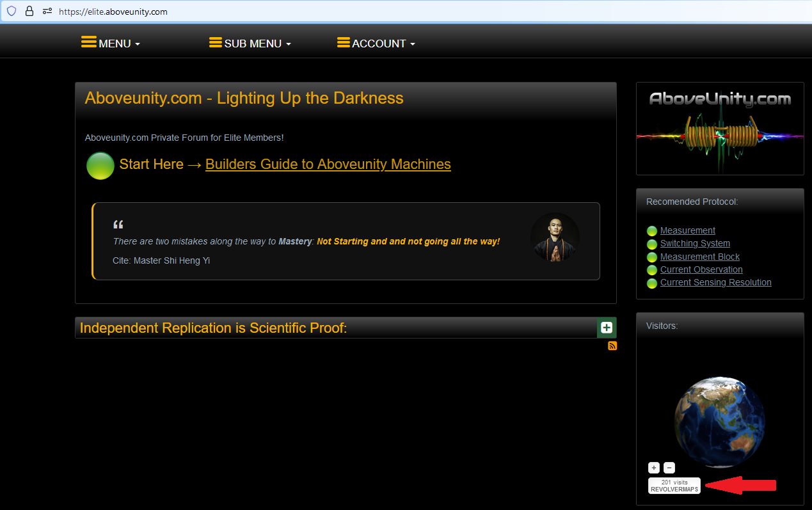Viewport: 812px width, 510px height.
Task: Click the green bullet beside Current Observation
Action: [x=652, y=270]
